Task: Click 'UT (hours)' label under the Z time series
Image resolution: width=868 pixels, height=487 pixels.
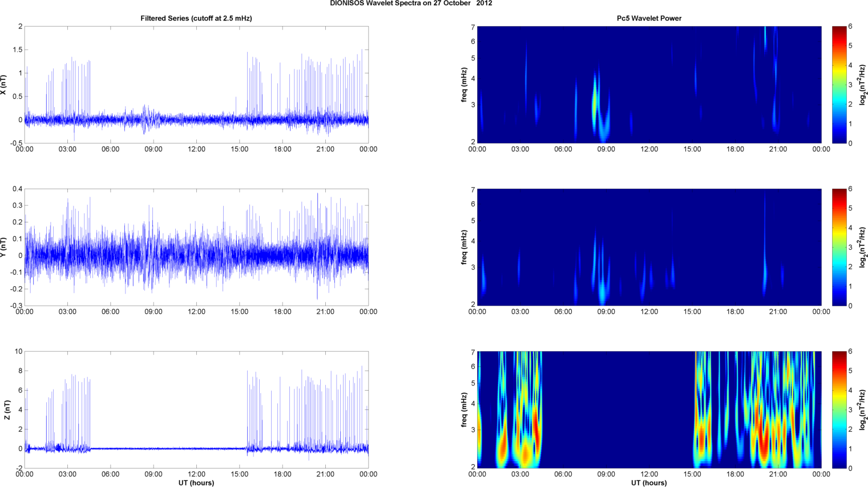Action: (196, 483)
